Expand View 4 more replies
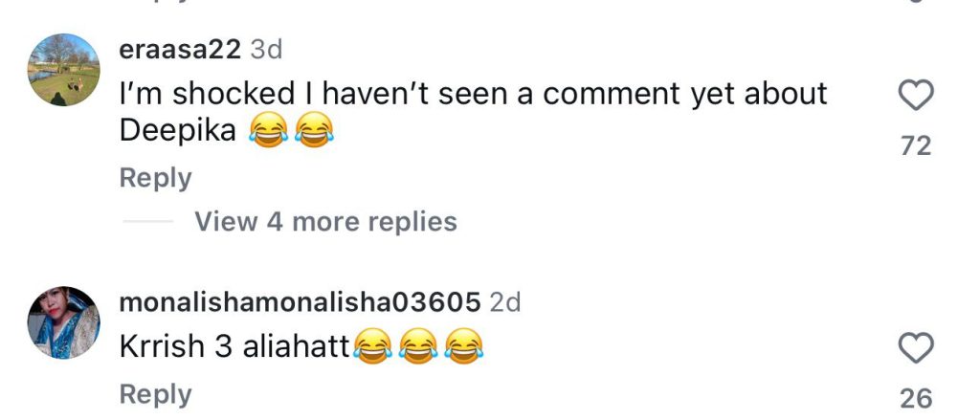 [325, 222]
